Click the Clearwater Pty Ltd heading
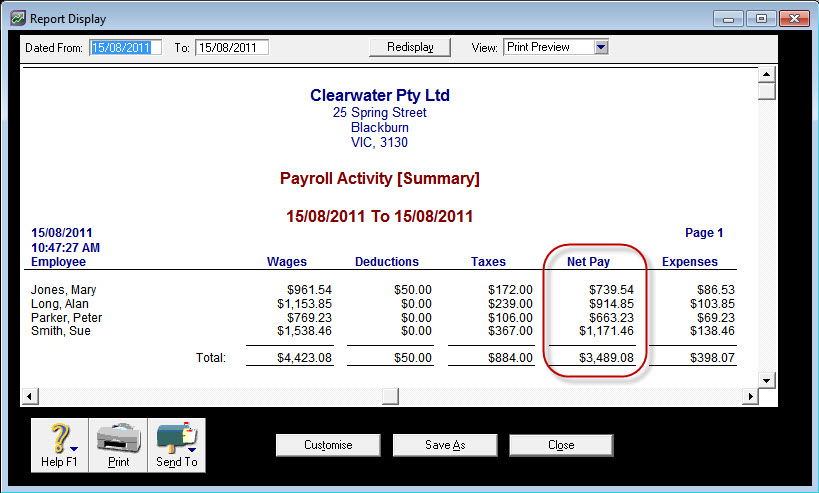 click(x=380, y=95)
